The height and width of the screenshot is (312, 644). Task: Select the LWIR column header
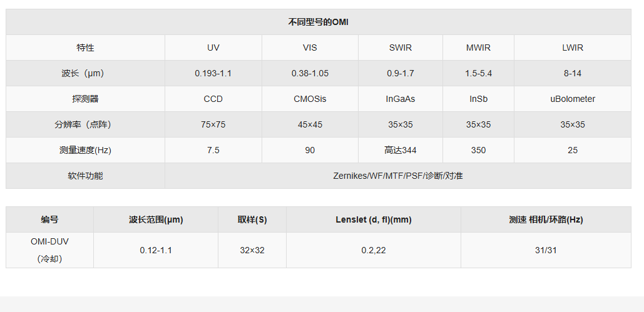pos(572,48)
